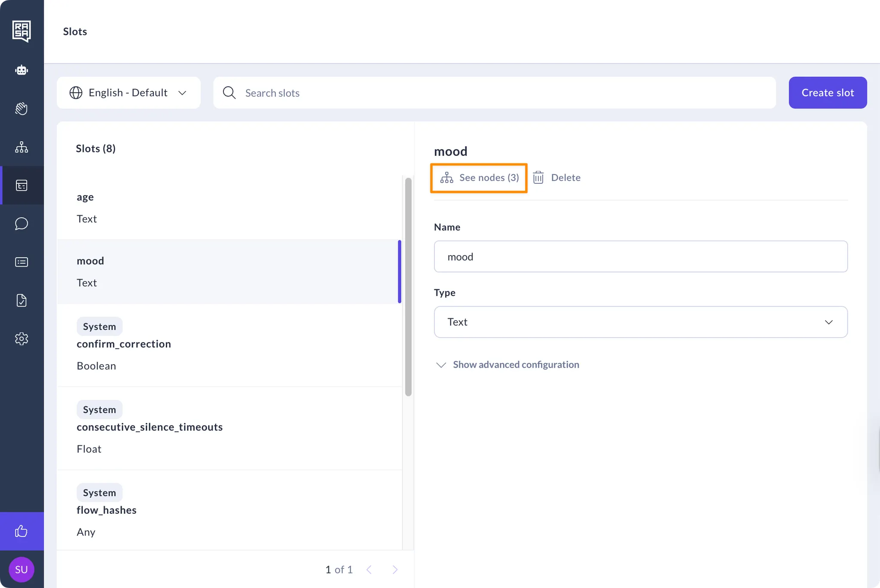Delete the mood slot
Image resolution: width=880 pixels, height=588 pixels.
(x=557, y=178)
